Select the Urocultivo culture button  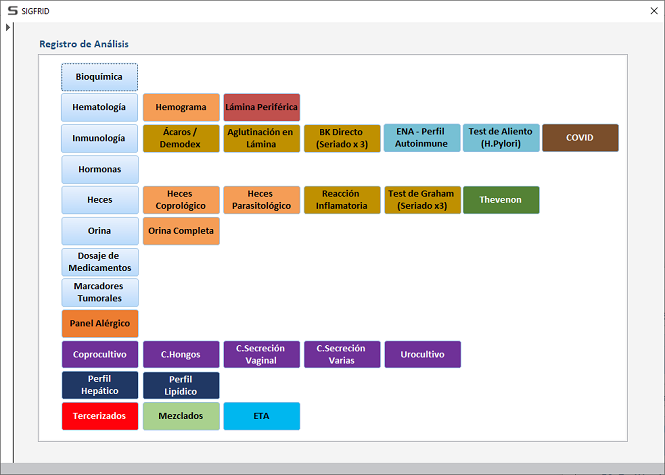point(422,354)
